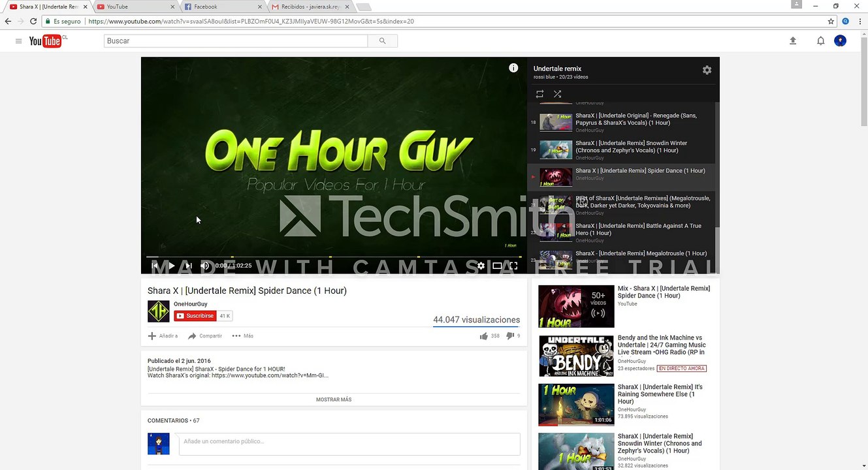Open the account avatar menu
868x470 pixels.
(x=841, y=40)
